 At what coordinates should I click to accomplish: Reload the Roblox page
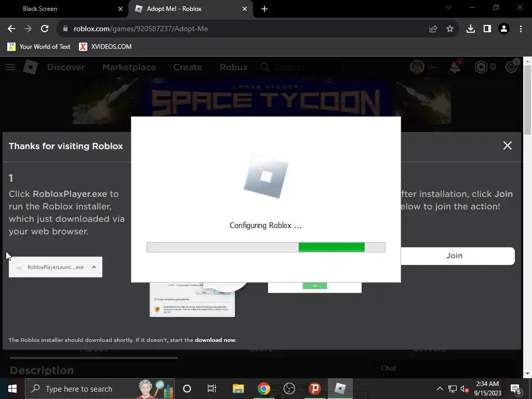click(x=45, y=29)
